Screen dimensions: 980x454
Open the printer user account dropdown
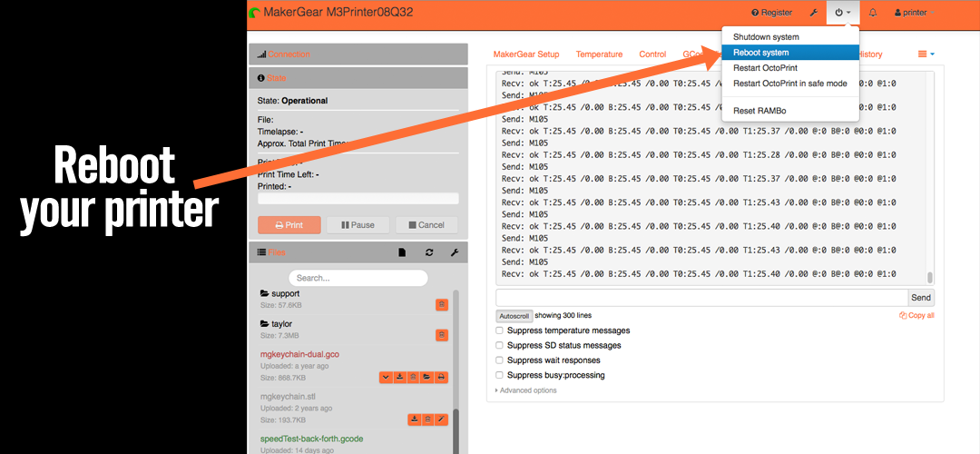pos(916,13)
